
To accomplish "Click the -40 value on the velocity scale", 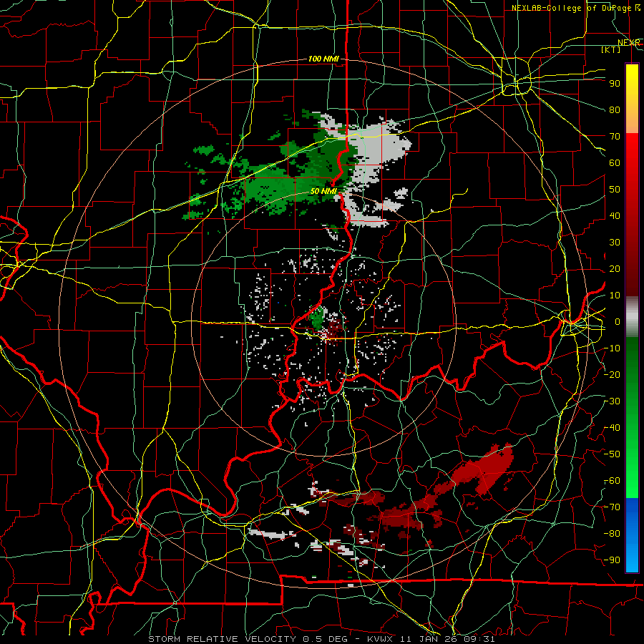I will (x=612, y=428).
